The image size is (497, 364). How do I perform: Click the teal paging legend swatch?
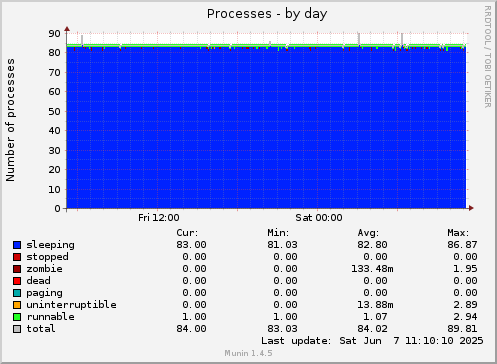coord(17,293)
